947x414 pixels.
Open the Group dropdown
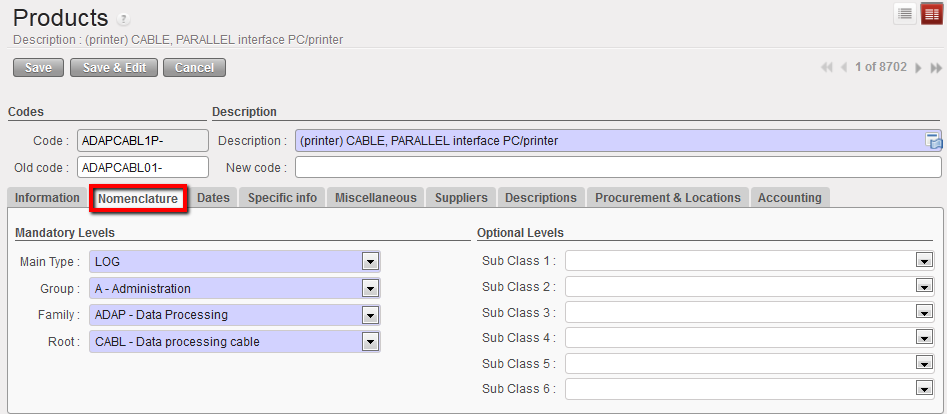click(x=370, y=289)
